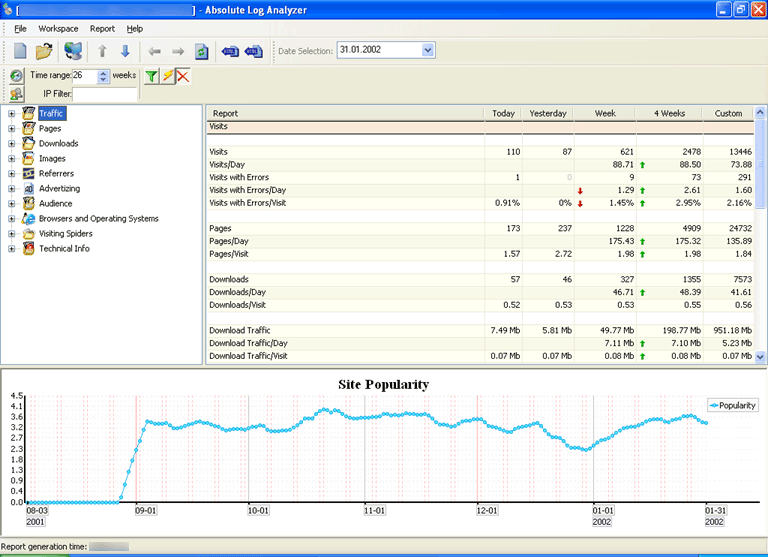
Task: Click the 13446 Custom visits value
Action: [x=740, y=152]
